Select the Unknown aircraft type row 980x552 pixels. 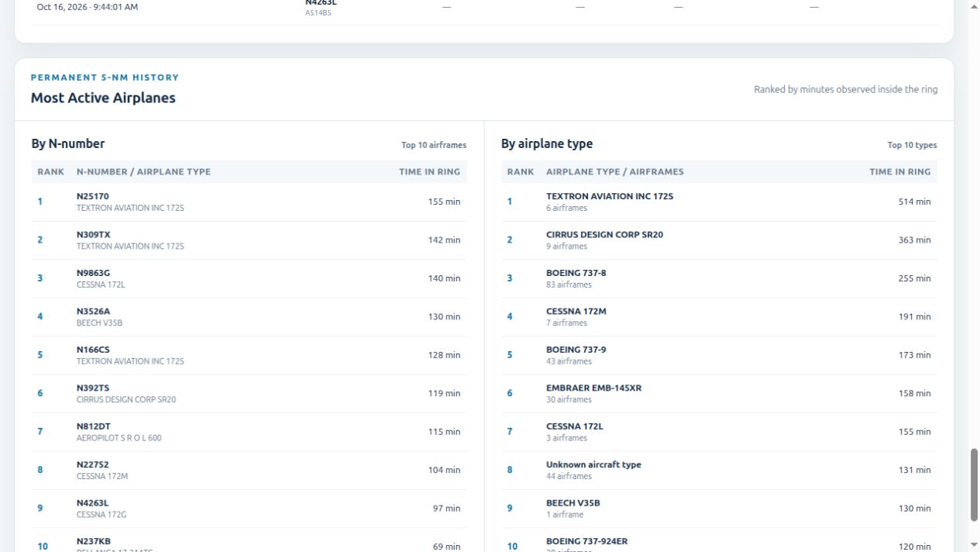[719, 470]
